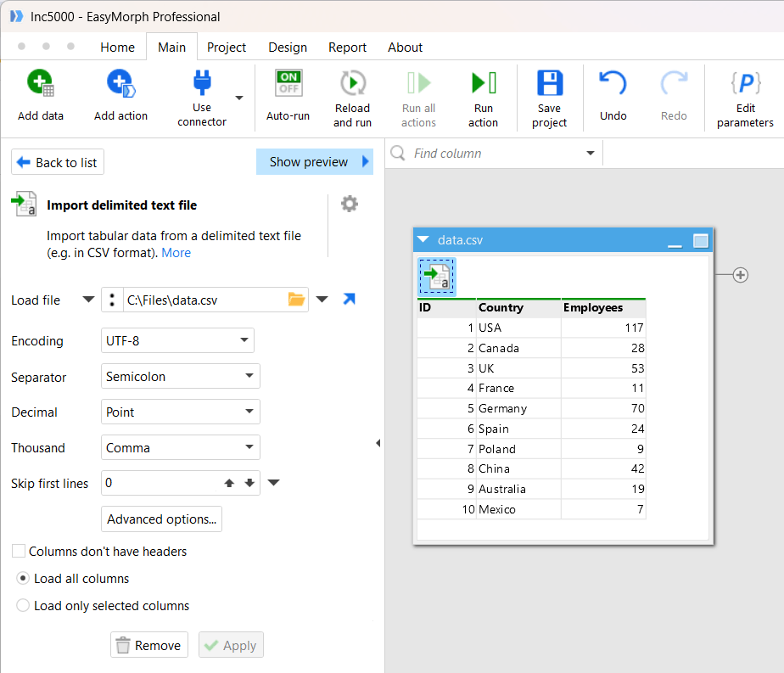784x673 pixels.
Task: Switch to the Design tab
Action: pos(288,47)
